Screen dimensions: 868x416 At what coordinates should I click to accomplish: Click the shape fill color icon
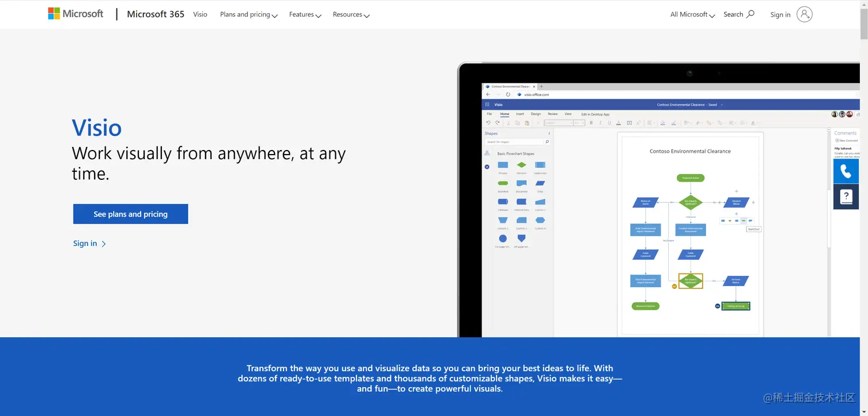pos(662,123)
